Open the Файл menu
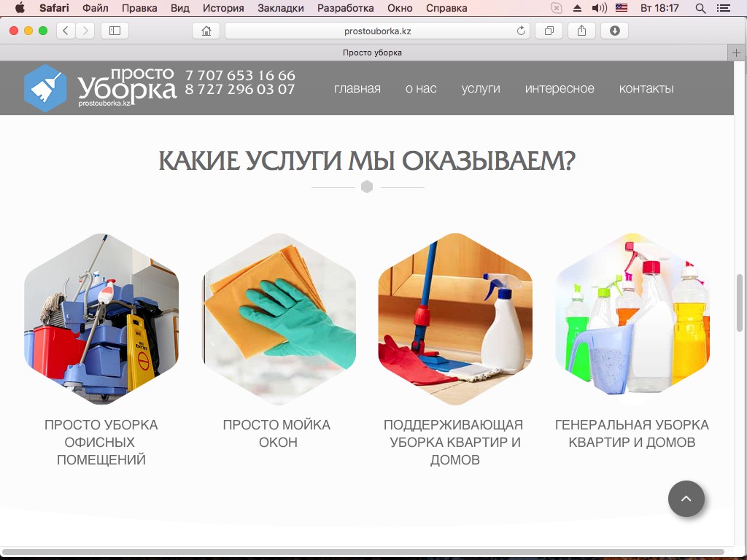The image size is (747, 560). (x=96, y=8)
